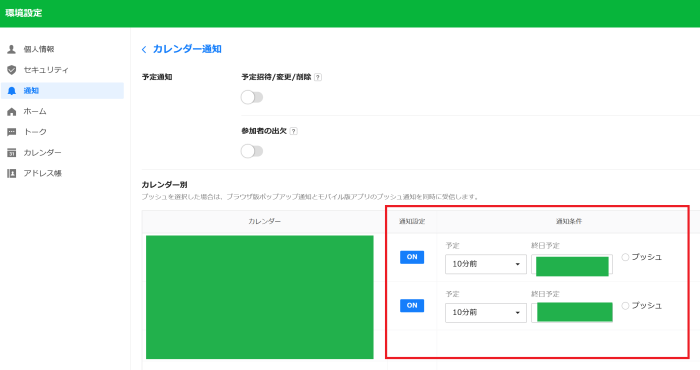Click the calendar icon beside カレンダー

click(12, 153)
